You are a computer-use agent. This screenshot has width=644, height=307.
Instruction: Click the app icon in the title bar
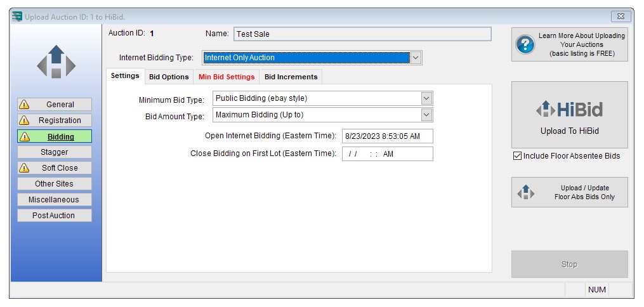tap(16, 17)
